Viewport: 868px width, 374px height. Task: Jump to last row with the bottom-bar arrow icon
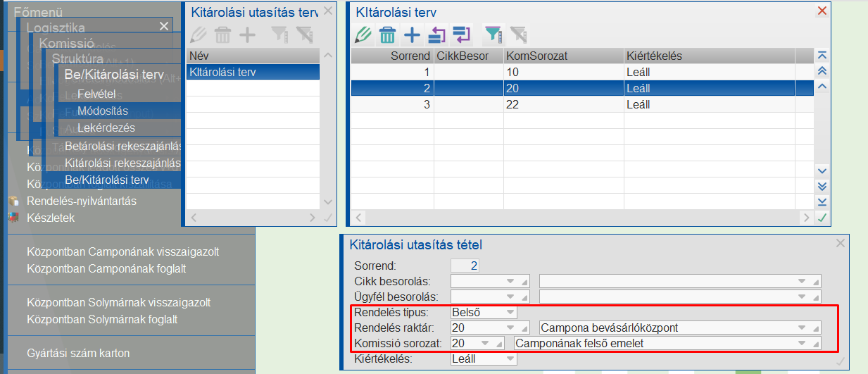tap(822, 202)
